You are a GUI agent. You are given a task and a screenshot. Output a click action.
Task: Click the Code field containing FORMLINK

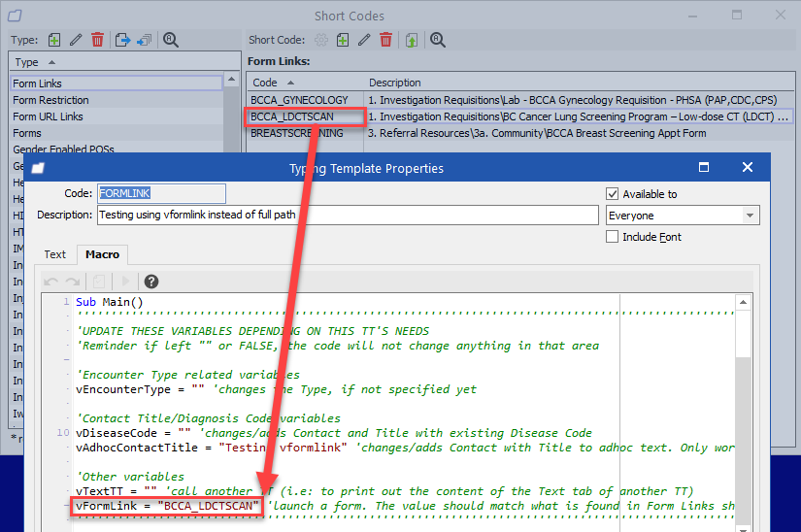click(161, 193)
